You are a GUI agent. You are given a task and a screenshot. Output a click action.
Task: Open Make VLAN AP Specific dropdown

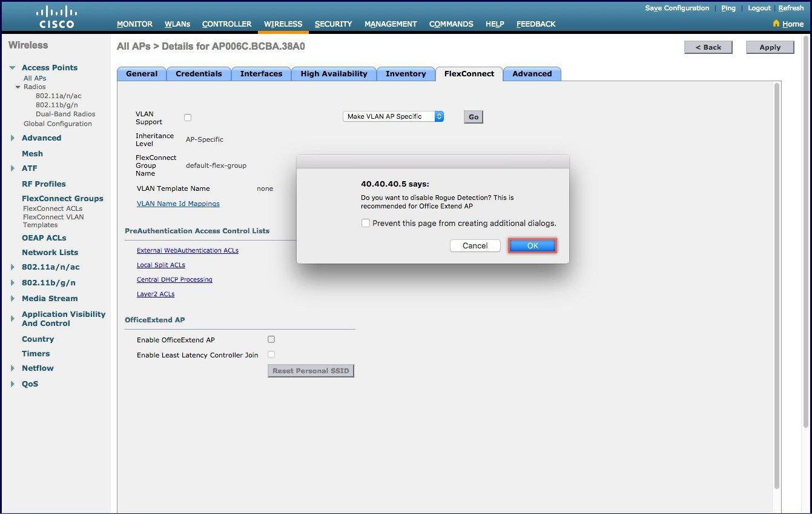[394, 116]
